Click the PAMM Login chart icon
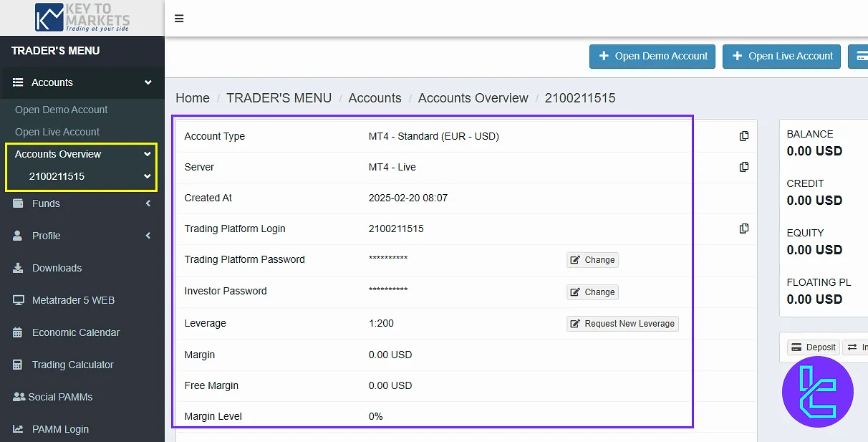Image resolution: width=868 pixels, height=442 pixels. tap(19, 429)
